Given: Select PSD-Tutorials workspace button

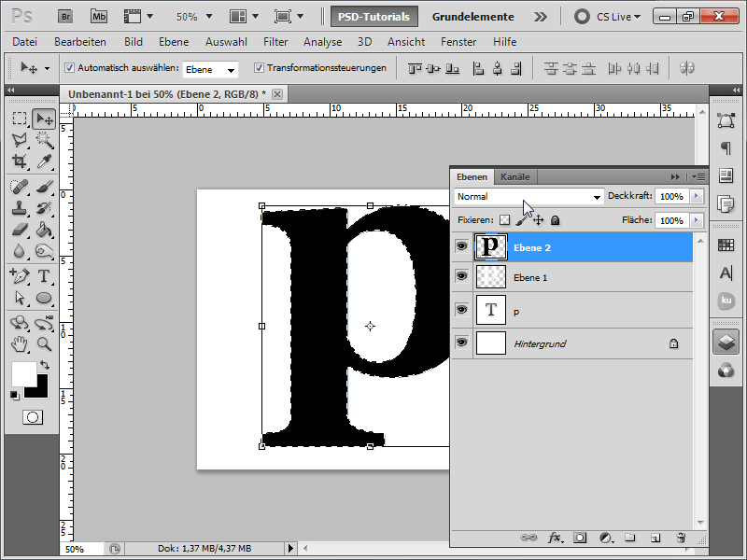Looking at the screenshot, I should tap(374, 17).
